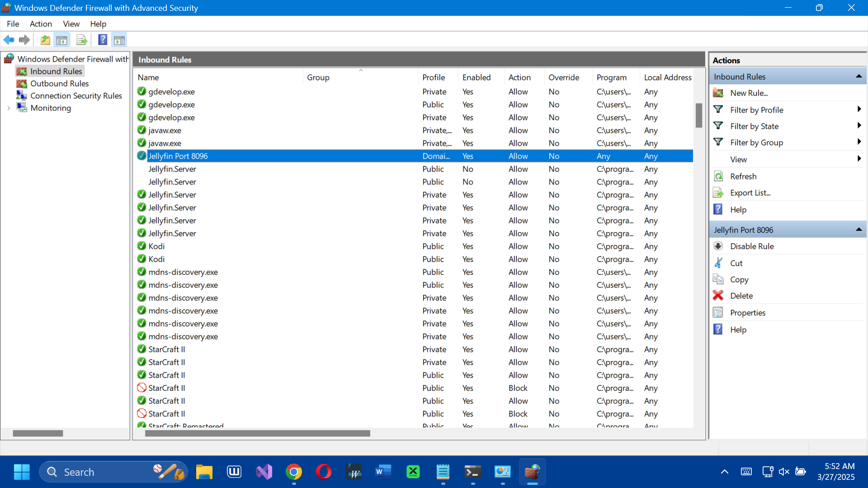This screenshot has width=868, height=488.
Task: Click the Back arrow toolbar icon
Action: click(x=9, y=40)
